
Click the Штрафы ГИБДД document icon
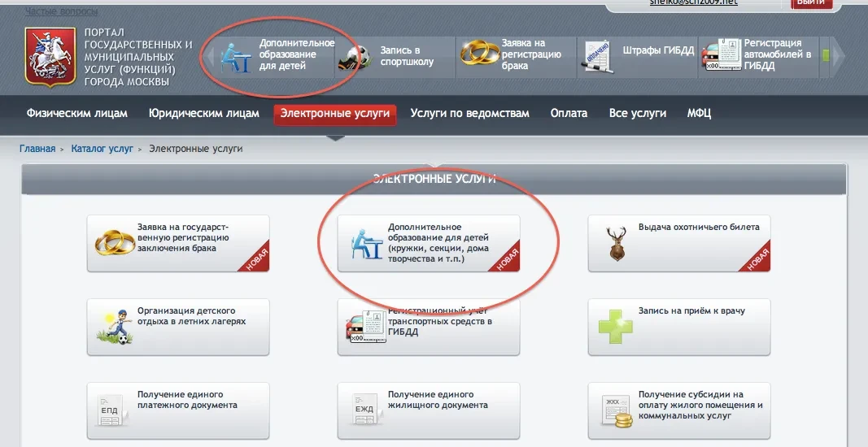tap(597, 57)
